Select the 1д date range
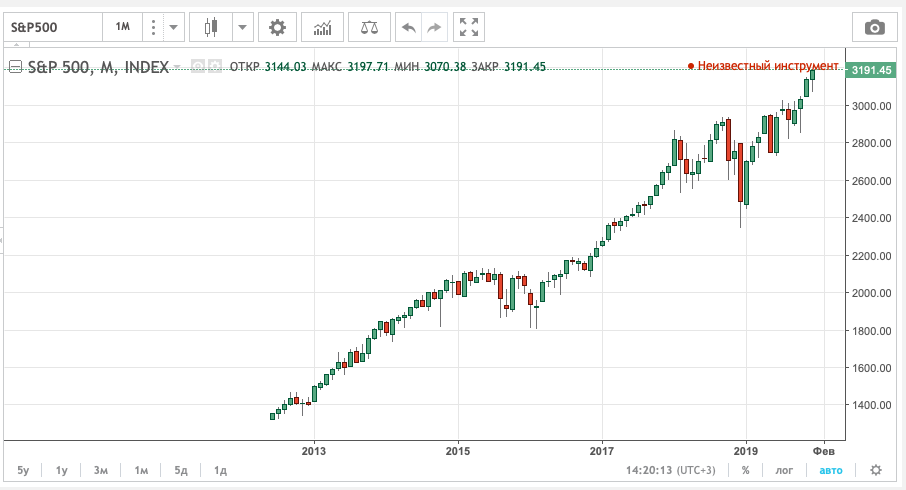 click(x=220, y=470)
